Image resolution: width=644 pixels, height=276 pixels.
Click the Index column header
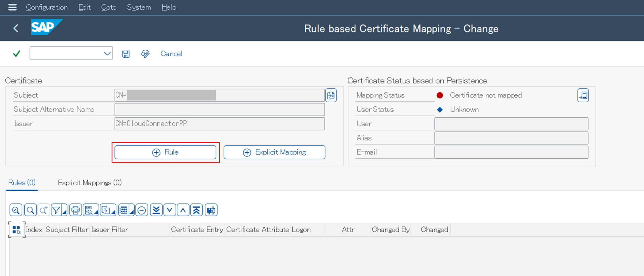coord(34,230)
